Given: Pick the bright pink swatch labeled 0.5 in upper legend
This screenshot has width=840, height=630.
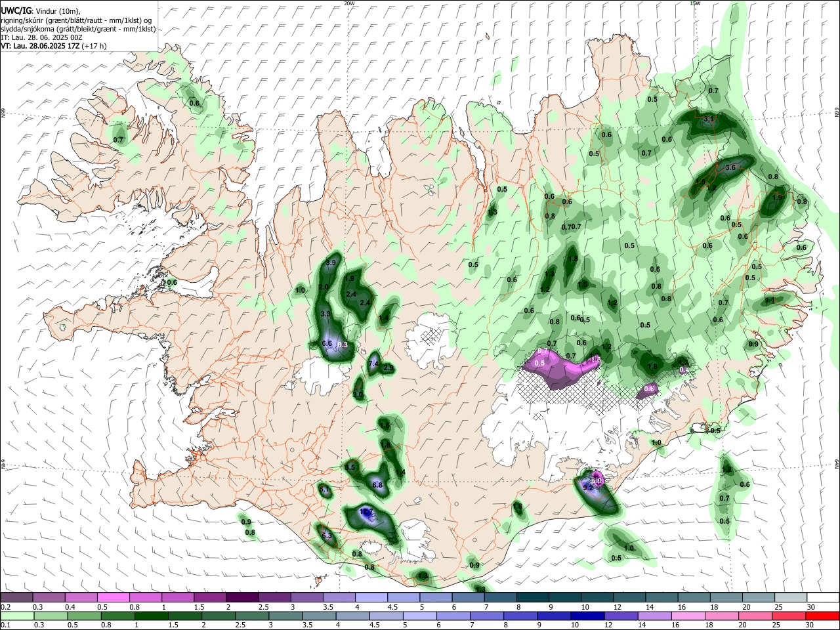Looking at the screenshot, I should coord(114,597).
